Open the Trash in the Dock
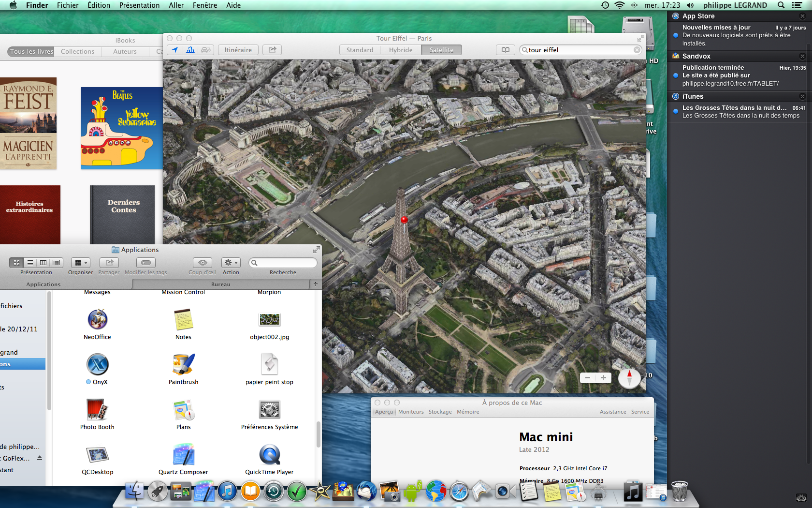The image size is (812, 508). [680, 491]
